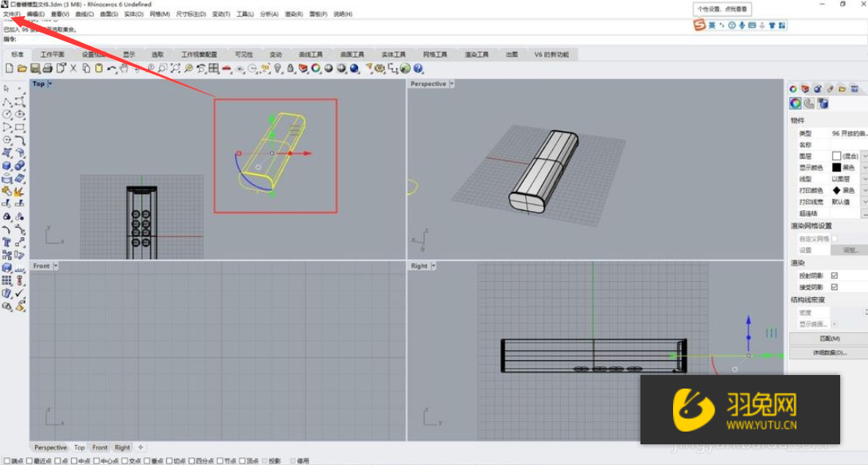Click the Cut scissors icon

pyautogui.click(x=74, y=68)
